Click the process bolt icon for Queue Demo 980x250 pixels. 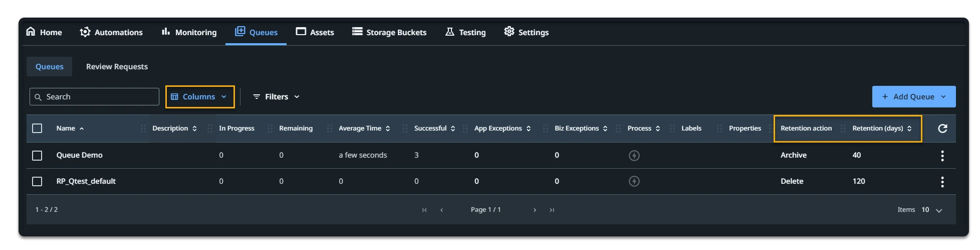(634, 156)
